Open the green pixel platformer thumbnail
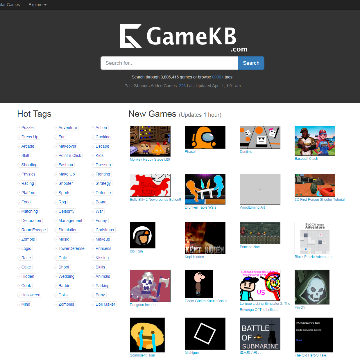 click(260, 233)
